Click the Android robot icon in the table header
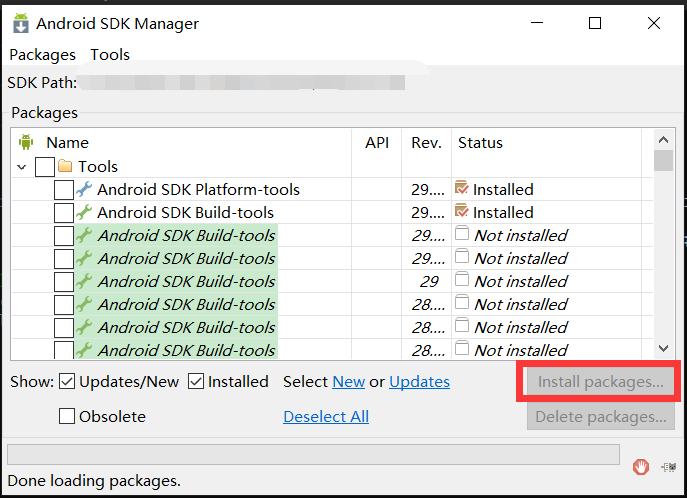Screen dimensions: 687x498 tap(26, 142)
